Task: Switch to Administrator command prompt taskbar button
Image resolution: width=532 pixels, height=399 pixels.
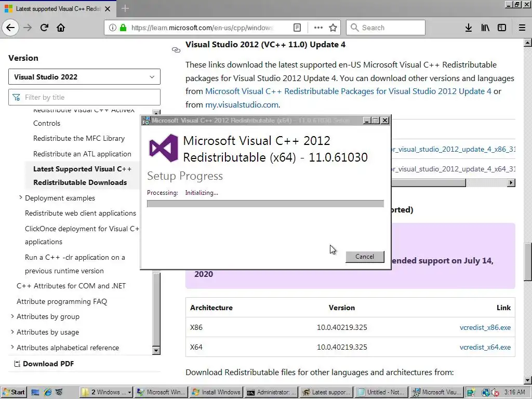Action: pyautogui.click(x=271, y=392)
